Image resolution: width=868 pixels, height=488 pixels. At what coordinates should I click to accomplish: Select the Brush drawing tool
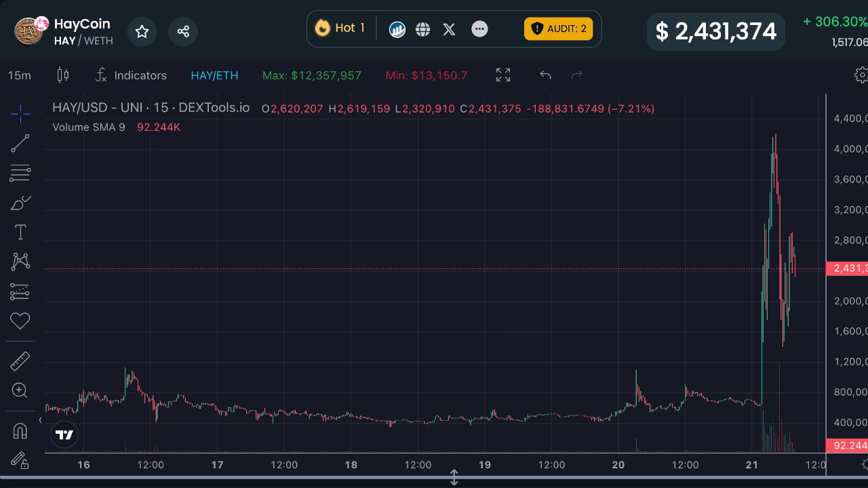pyautogui.click(x=20, y=202)
